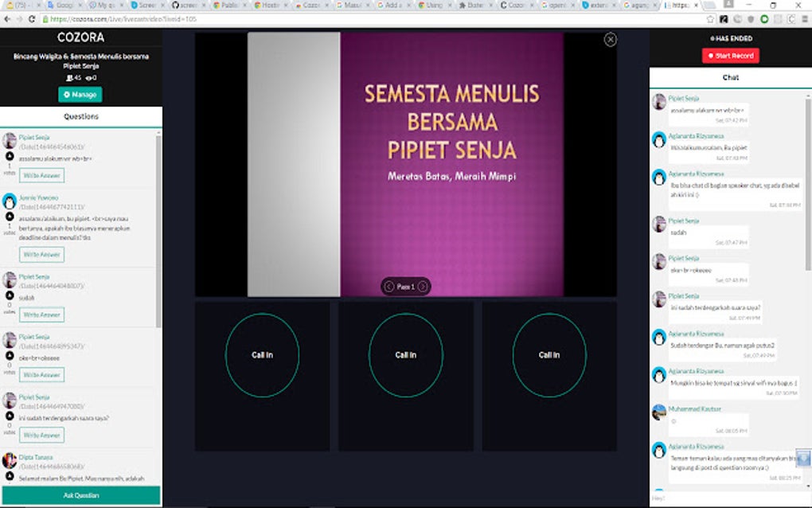The height and width of the screenshot is (508, 812).
Task: Click Muhammad Kautsar's avatar in chat
Action: coord(658,413)
